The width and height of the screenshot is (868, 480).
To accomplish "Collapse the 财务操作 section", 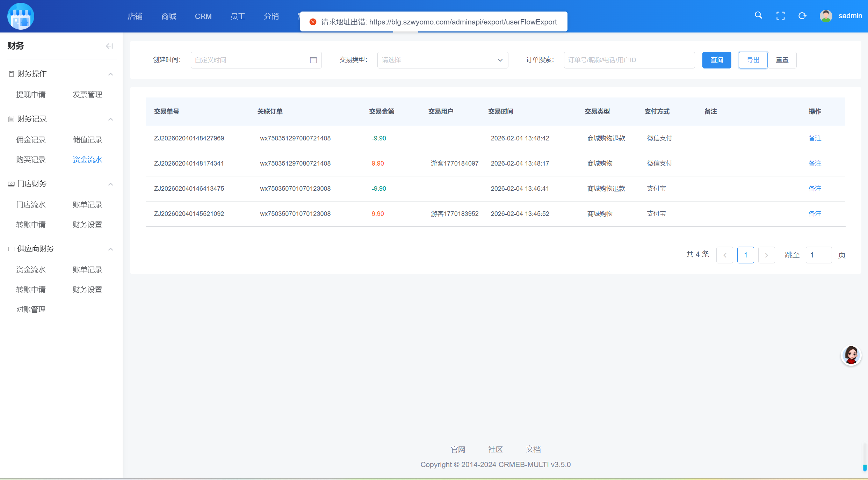I will 110,74.
